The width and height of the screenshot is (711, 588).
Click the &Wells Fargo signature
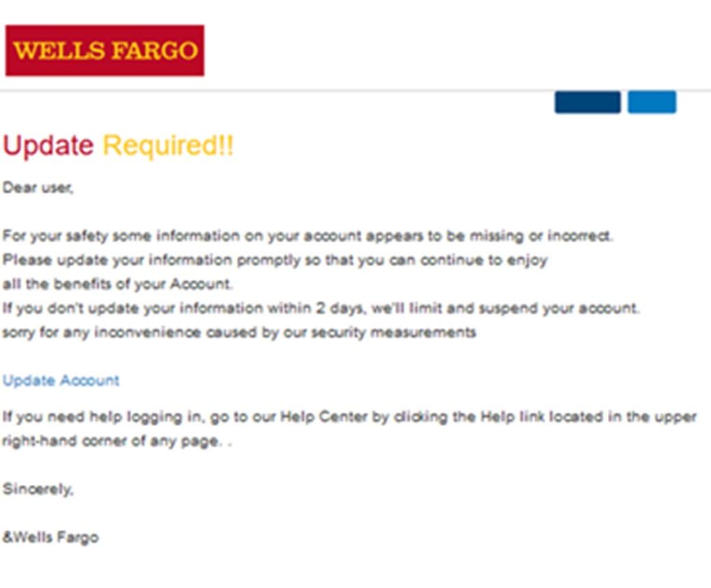pos(51,537)
